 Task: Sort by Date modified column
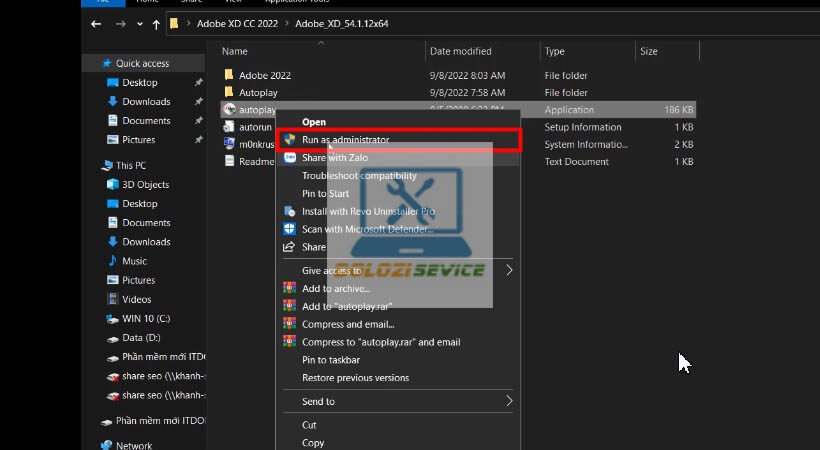tap(461, 51)
